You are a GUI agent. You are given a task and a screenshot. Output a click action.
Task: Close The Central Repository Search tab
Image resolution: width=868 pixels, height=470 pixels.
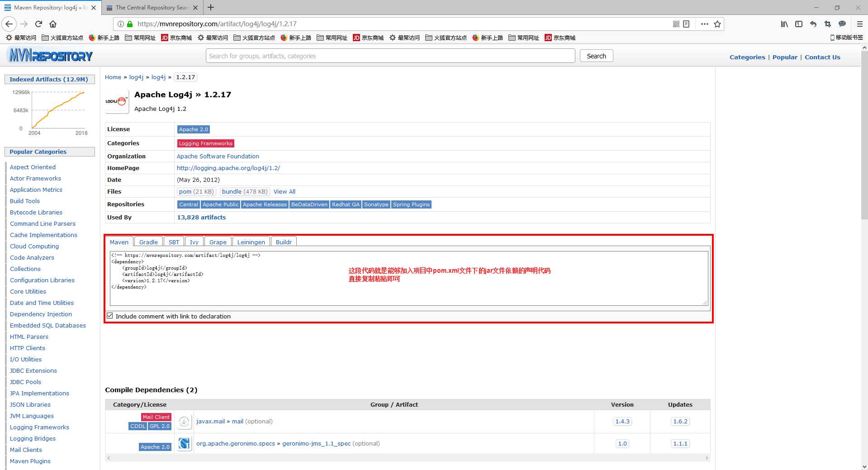(195, 8)
